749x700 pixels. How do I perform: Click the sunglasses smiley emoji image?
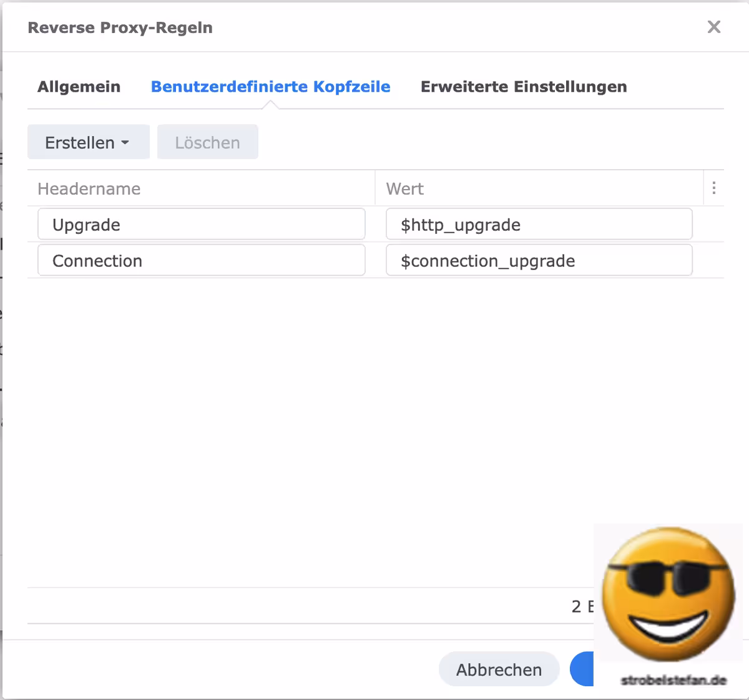(668, 594)
